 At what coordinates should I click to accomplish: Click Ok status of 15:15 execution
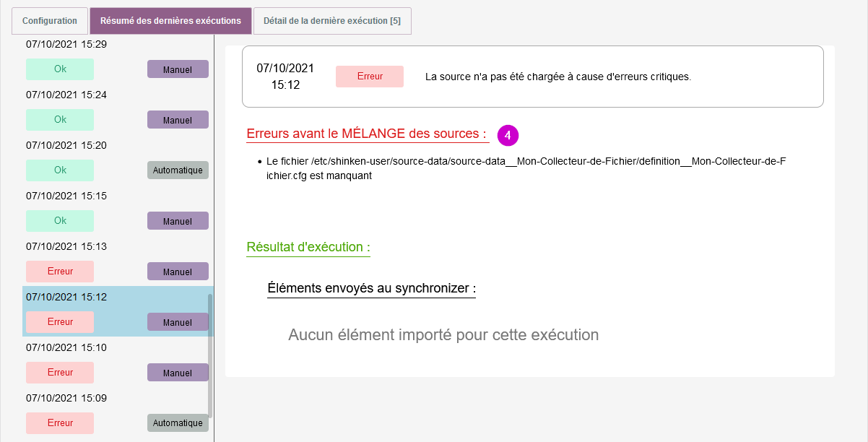click(60, 221)
